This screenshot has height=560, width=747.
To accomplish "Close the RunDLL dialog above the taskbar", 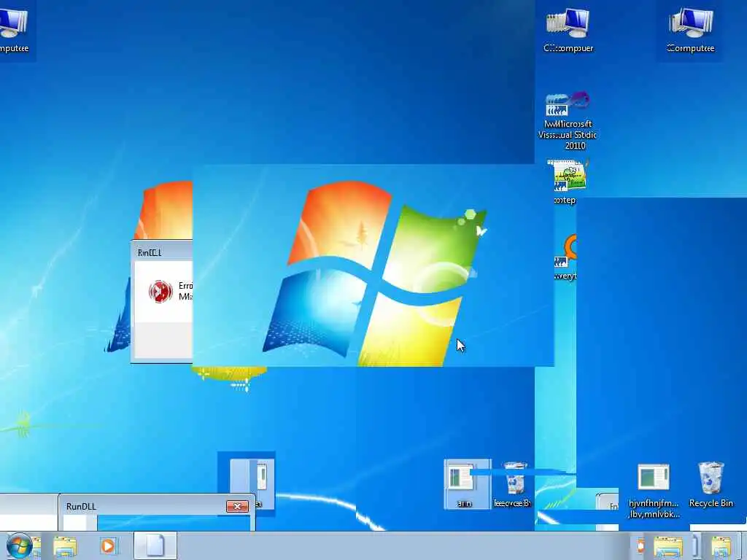I will [237, 506].
